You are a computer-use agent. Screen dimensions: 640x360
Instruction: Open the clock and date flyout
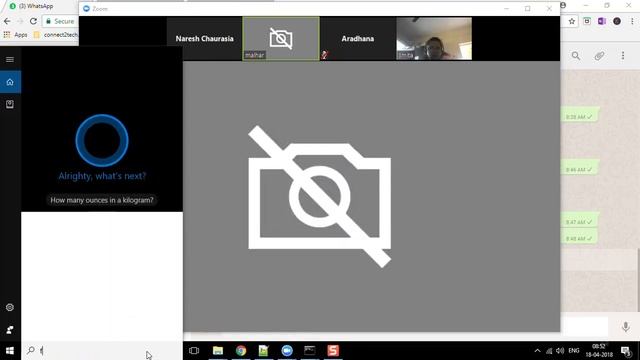click(x=599, y=351)
